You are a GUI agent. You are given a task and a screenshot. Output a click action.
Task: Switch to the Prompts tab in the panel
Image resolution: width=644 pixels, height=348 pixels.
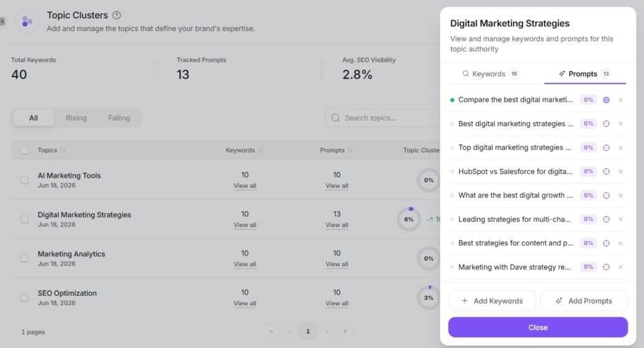[x=585, y=74]
